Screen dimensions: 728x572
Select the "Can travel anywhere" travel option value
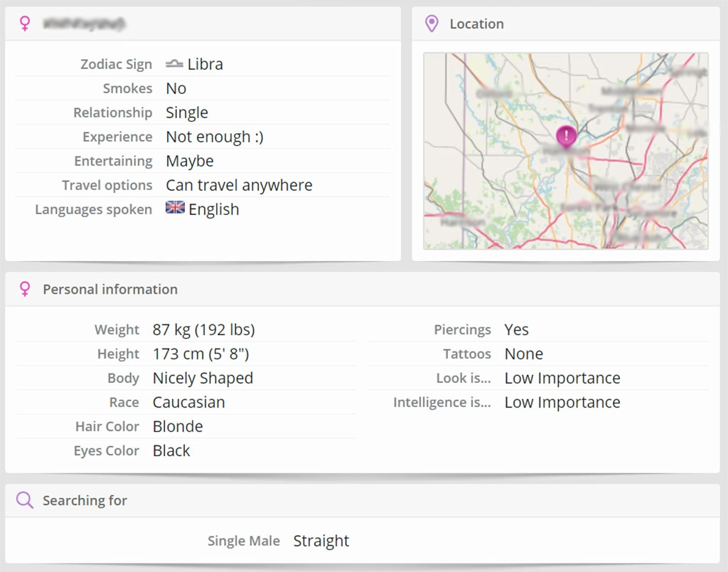(239, 186)
